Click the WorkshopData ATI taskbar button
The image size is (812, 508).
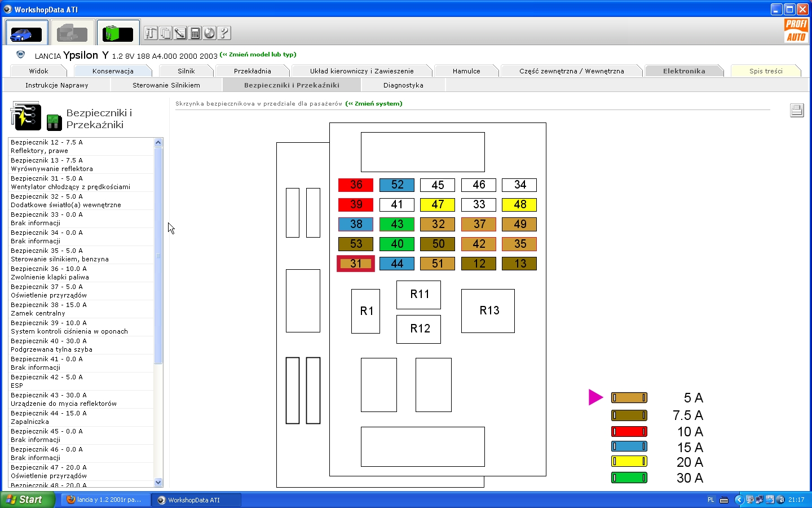(x=196, y=500)
